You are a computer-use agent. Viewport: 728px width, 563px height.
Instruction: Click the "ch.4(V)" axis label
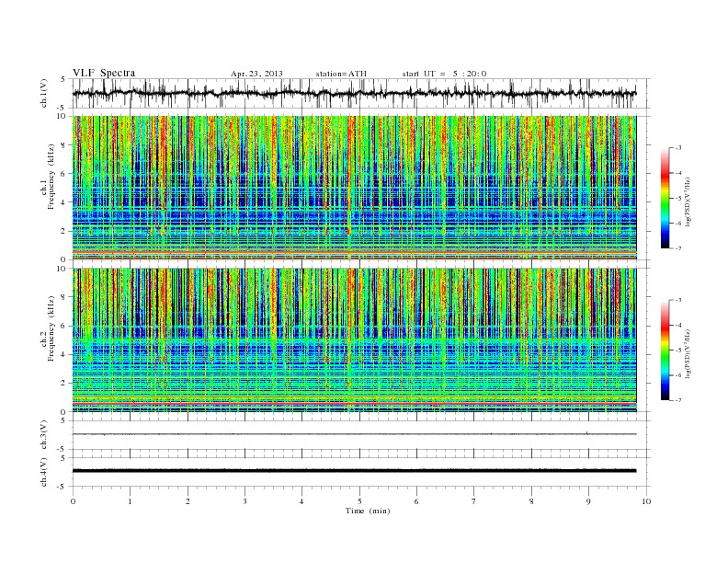click(44, 472)
